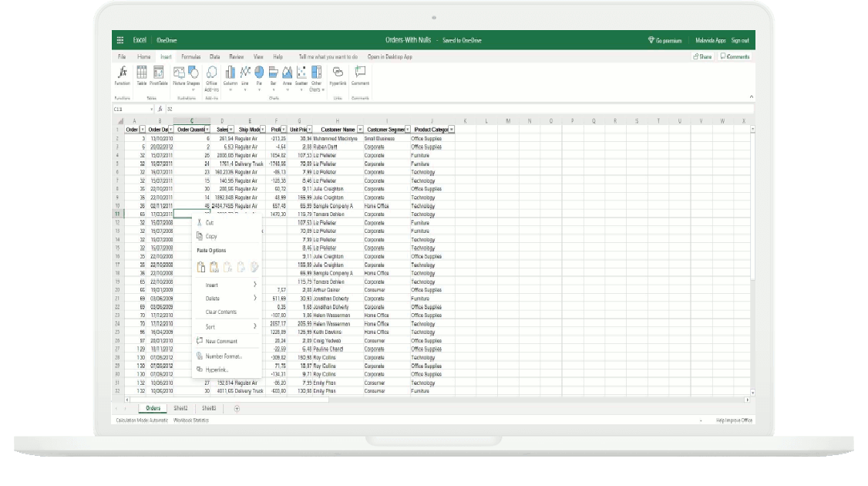868x486 pixels.
Task: Switch to the Formulas tab
Action: coord(191,56)
